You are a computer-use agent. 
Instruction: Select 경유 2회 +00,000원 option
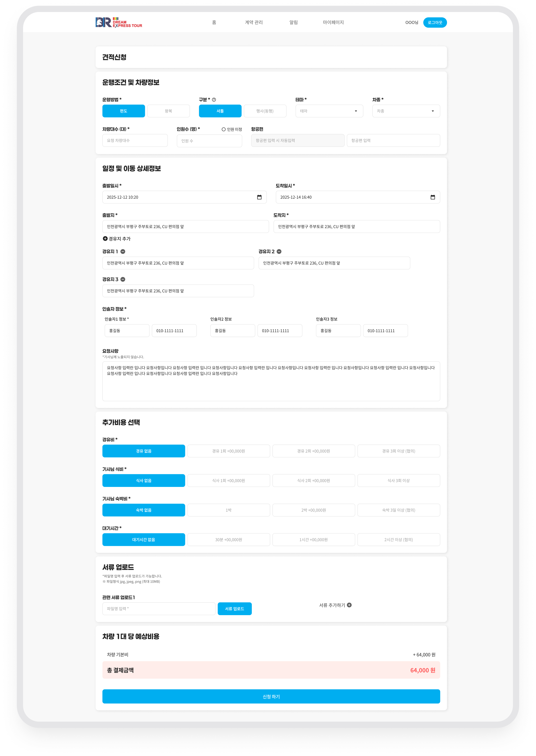[x=313, y=451]
